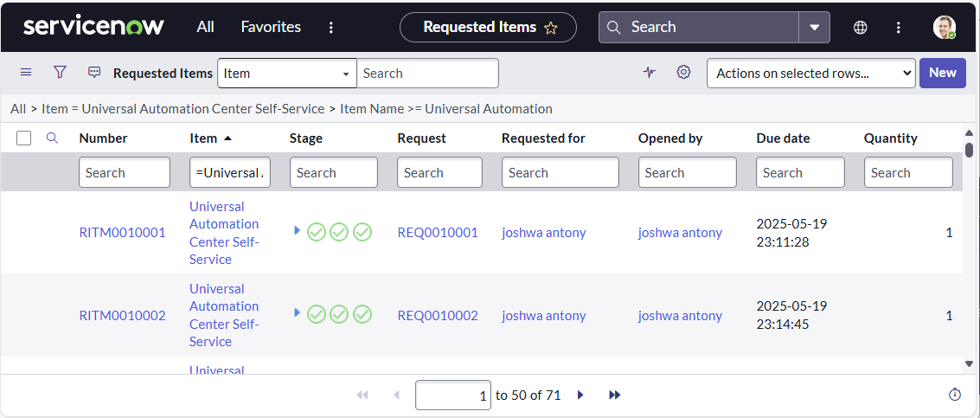The width and height of the screenshot is (980, 418).
Task: Click the Number column search box
Action: point(125,172)
